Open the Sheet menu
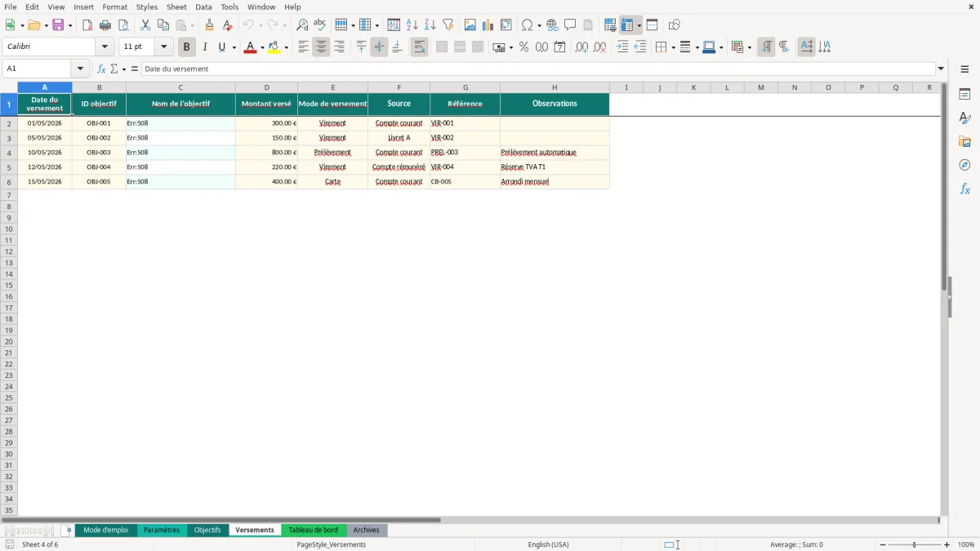 pyautogui.click(x=177, y=7)
